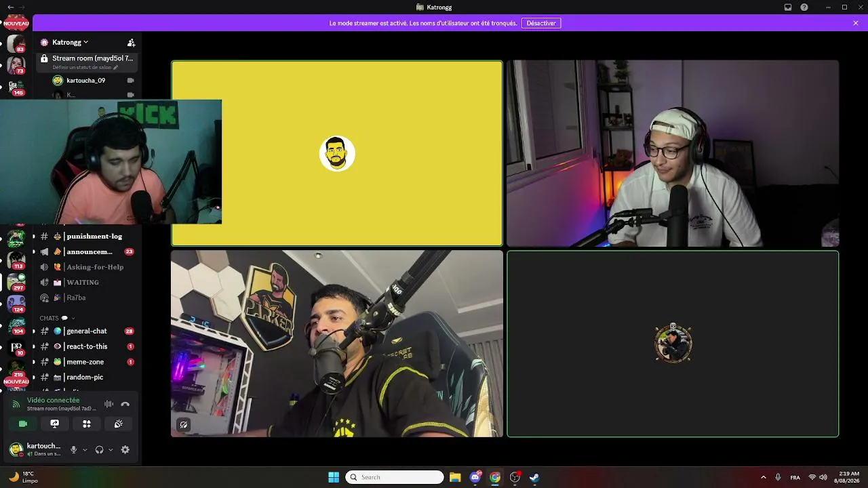Open headphone output options chevron
868x488 pixels.
click(x=111, y=450)
